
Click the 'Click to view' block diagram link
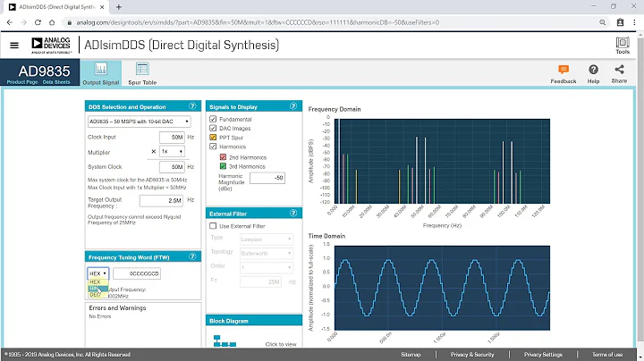[x=281, y=344]
